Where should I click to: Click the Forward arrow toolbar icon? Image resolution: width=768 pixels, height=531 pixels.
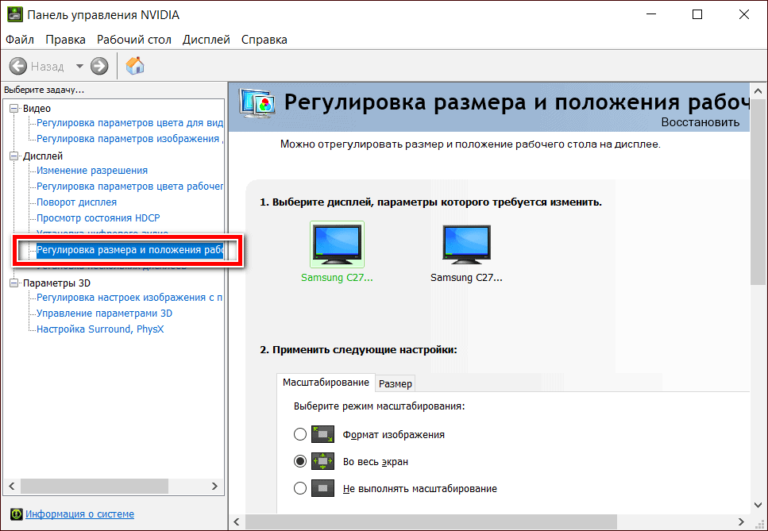[99, 66]
